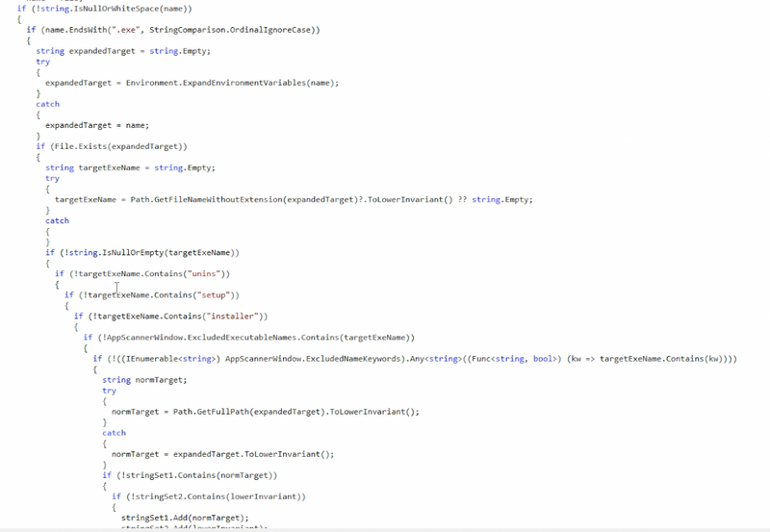The image size is (770, 532).
Task: Click the 'string normTarget;' declaration line
Action: tap(144, 380)
